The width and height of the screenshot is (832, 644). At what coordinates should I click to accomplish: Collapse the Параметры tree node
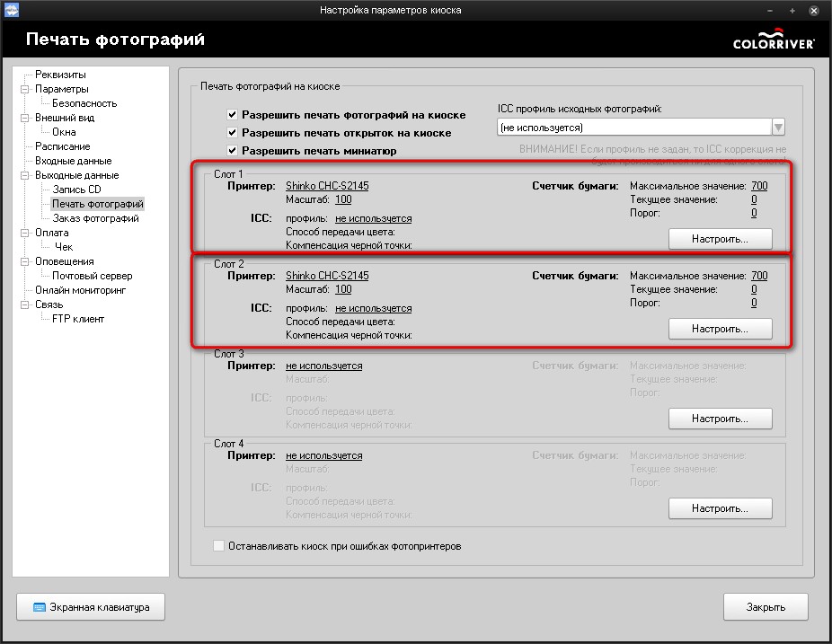pos(25,89)
